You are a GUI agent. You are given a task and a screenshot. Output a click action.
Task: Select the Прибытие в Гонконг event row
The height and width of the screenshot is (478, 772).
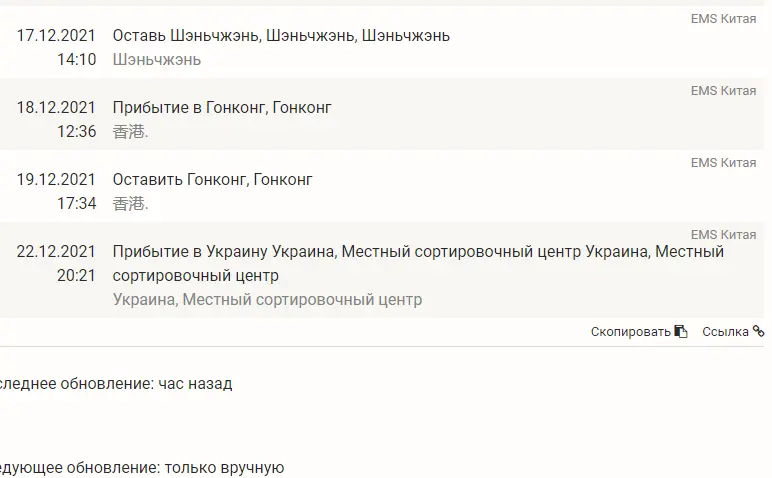(382, 114)
